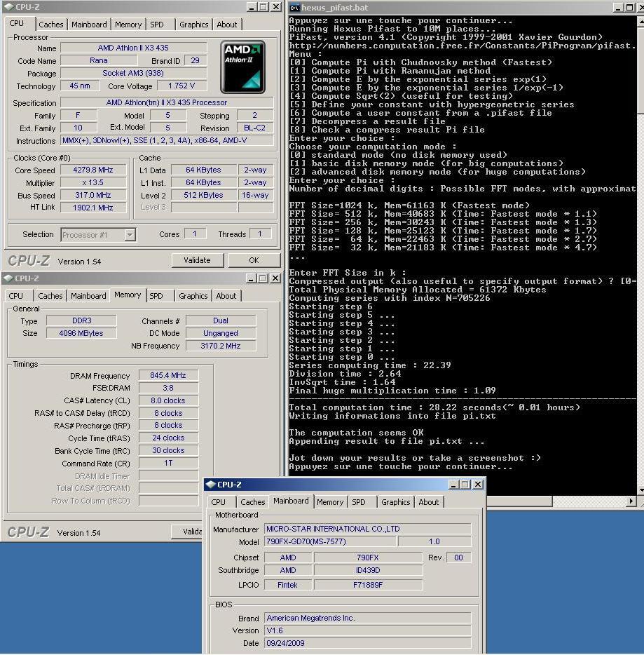Expand the Processor #1 selection dropdown
Screen dimensions: 644x655
[130, 235]
